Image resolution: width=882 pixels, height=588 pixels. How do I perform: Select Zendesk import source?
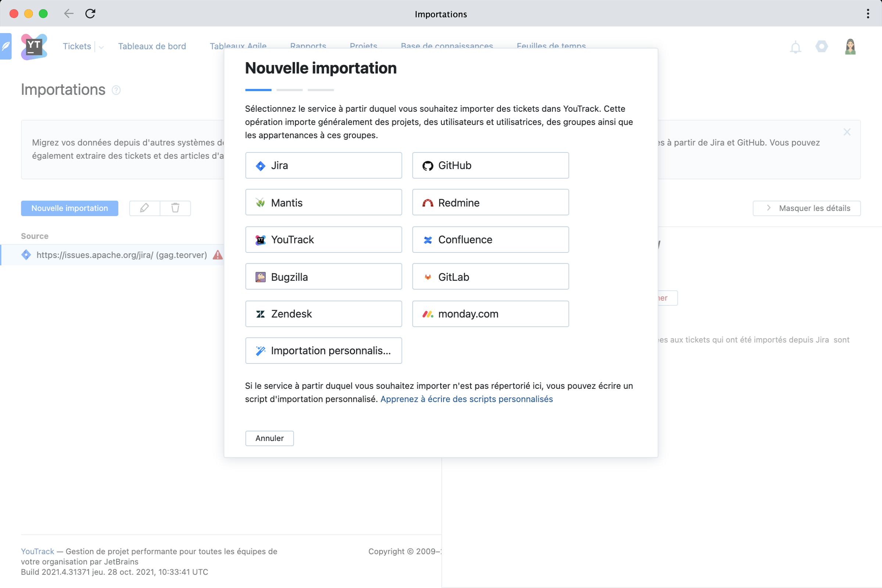tap(323, 314)
